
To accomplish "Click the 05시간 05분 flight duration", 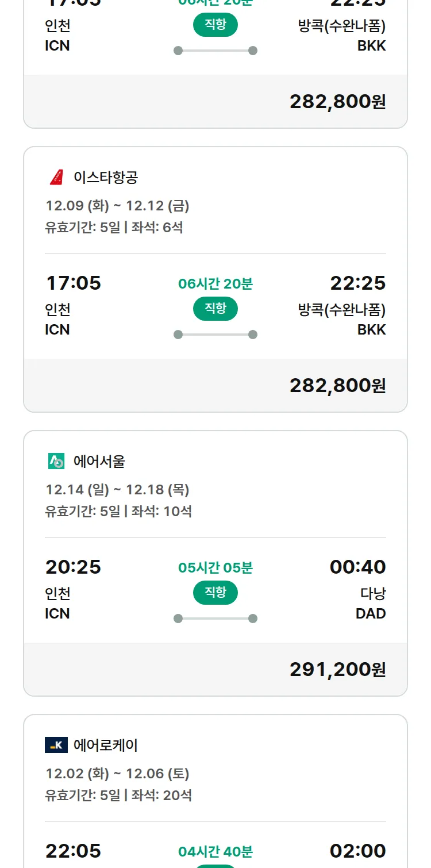I will coord(215,568).
